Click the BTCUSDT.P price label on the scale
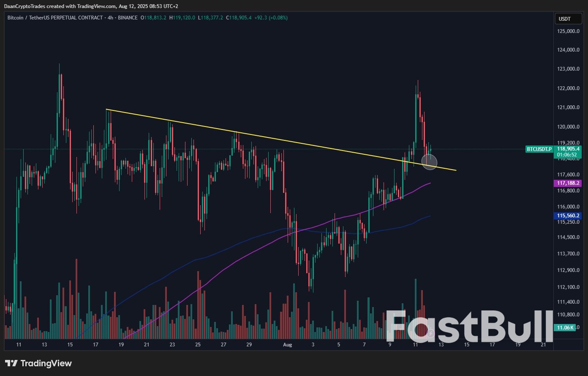This screenshot has width=588, height=376. 539,149
